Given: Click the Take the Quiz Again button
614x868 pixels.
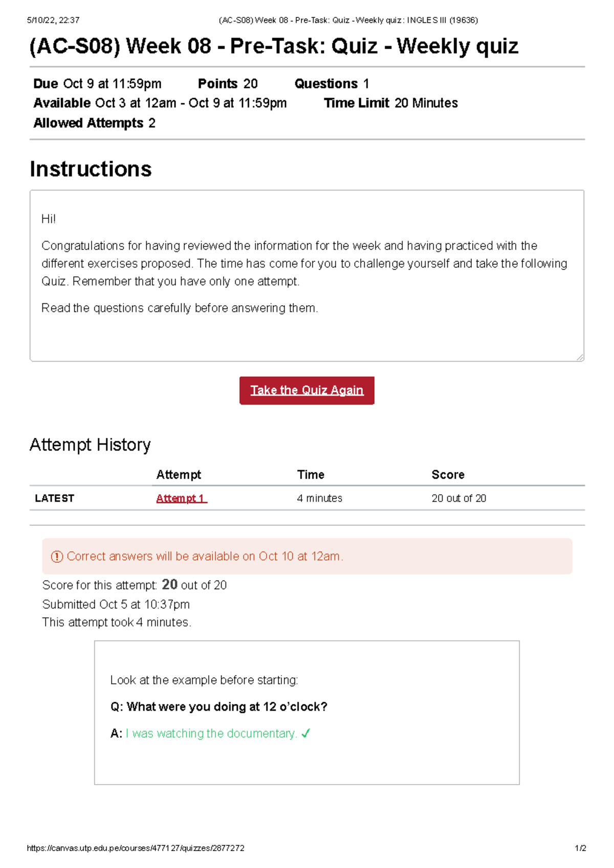Looking at the screenshot, I should point(306,390).
